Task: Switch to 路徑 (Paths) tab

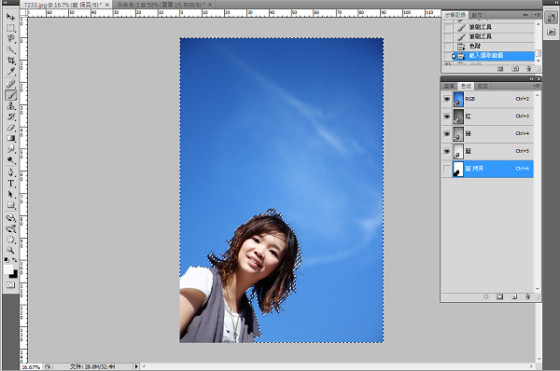Action: pos(482,86)
